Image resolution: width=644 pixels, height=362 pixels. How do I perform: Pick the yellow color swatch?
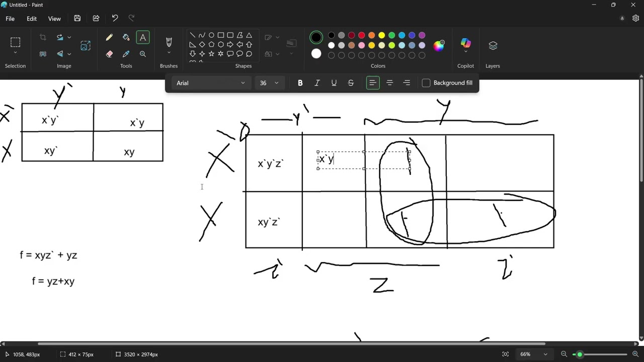click(x=381, y=35)
